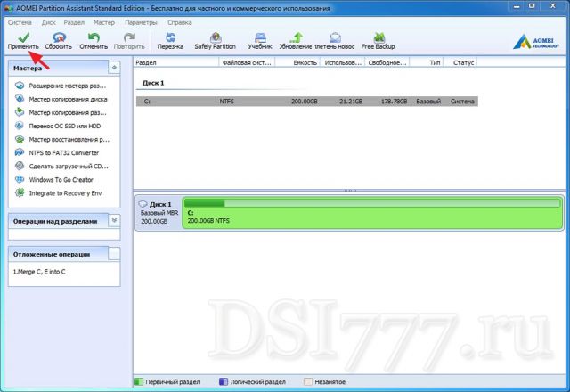Click the Базовый MBR 200.00GB disk label

159,216
